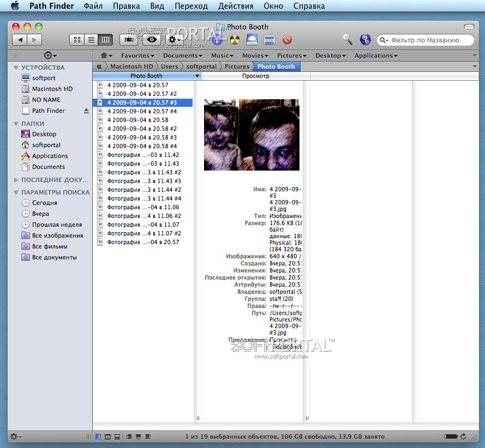Click the filter by name search field
Screen dimensions: 485x448
[426, 40]
